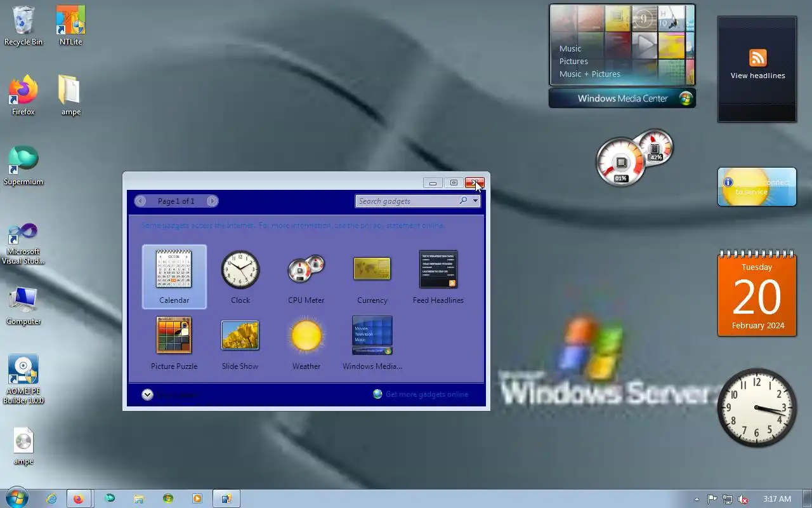Go to the previous gadget gallery page

[x=140, y=201]
